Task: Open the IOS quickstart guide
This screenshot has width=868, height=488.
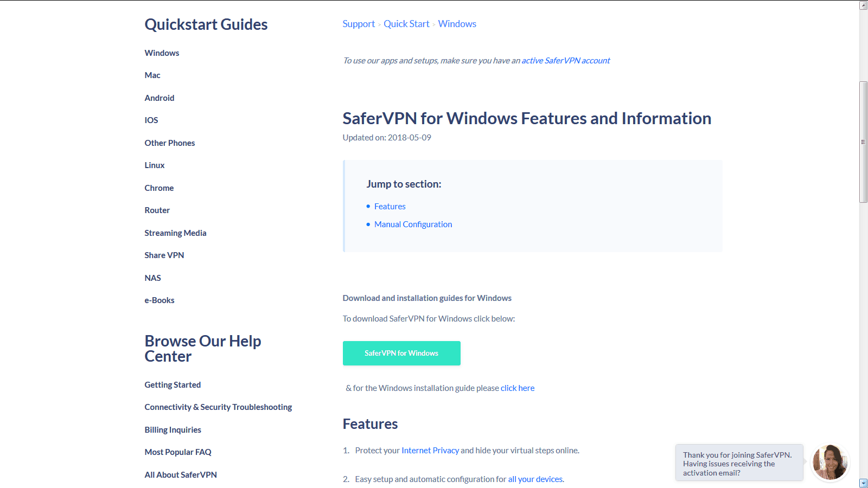Action: [x=151, y=120]
